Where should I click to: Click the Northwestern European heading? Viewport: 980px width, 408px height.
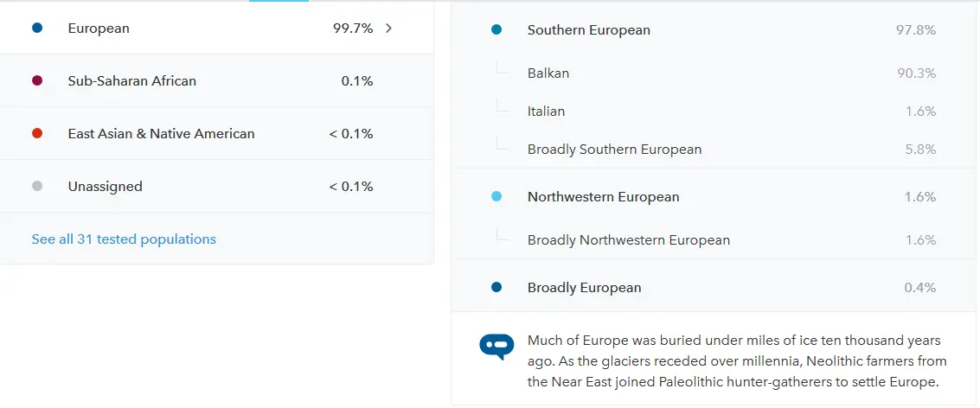pyautogui.click(x=604, y=197)
